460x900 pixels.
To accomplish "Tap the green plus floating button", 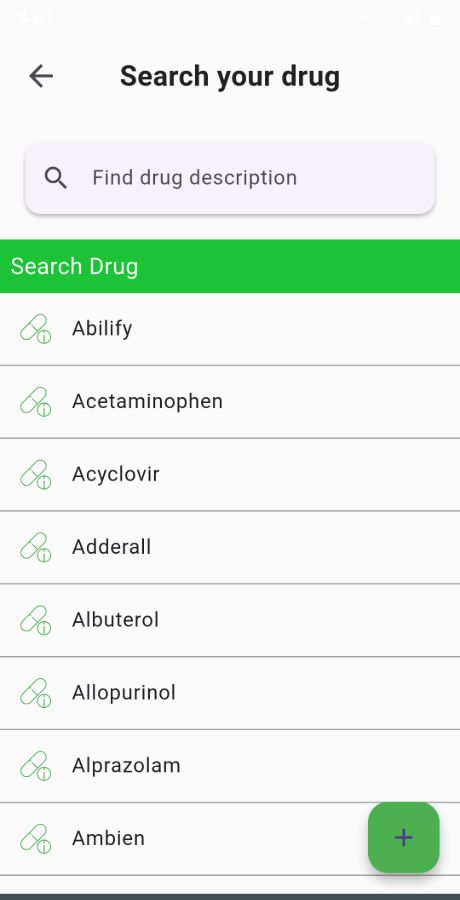I will pyautogui.click(x=404, y=837).
